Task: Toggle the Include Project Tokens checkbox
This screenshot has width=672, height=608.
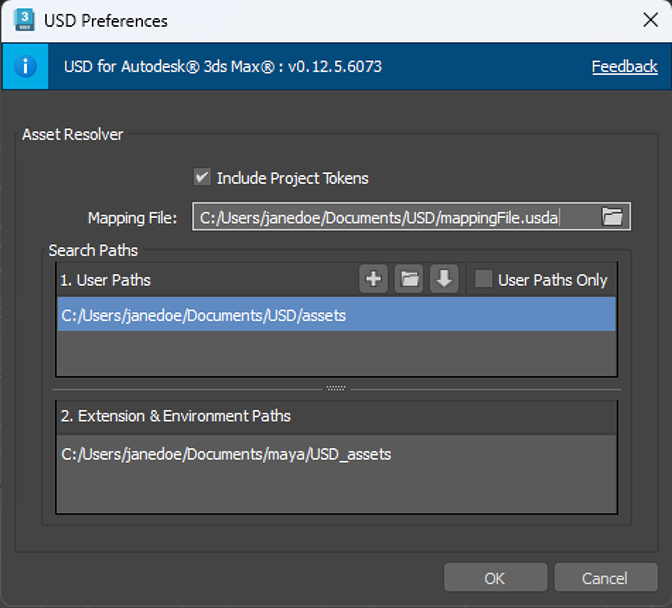Action: click(202, 177)
